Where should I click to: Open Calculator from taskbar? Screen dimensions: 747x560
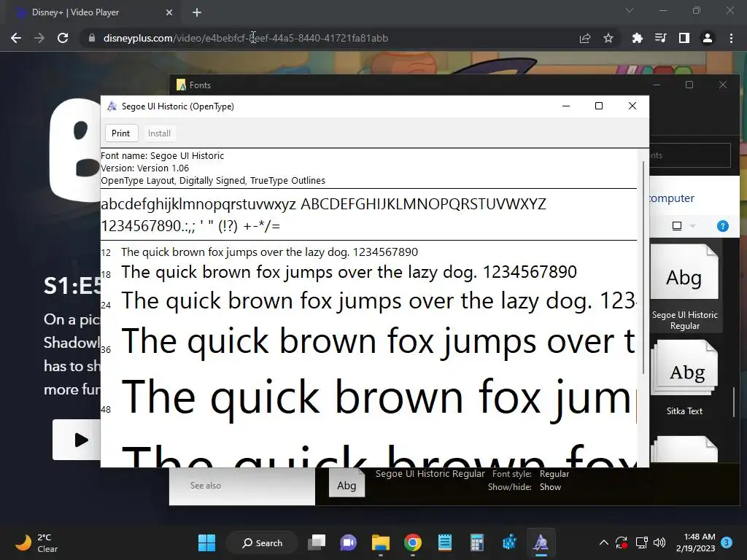coord(477,542)
